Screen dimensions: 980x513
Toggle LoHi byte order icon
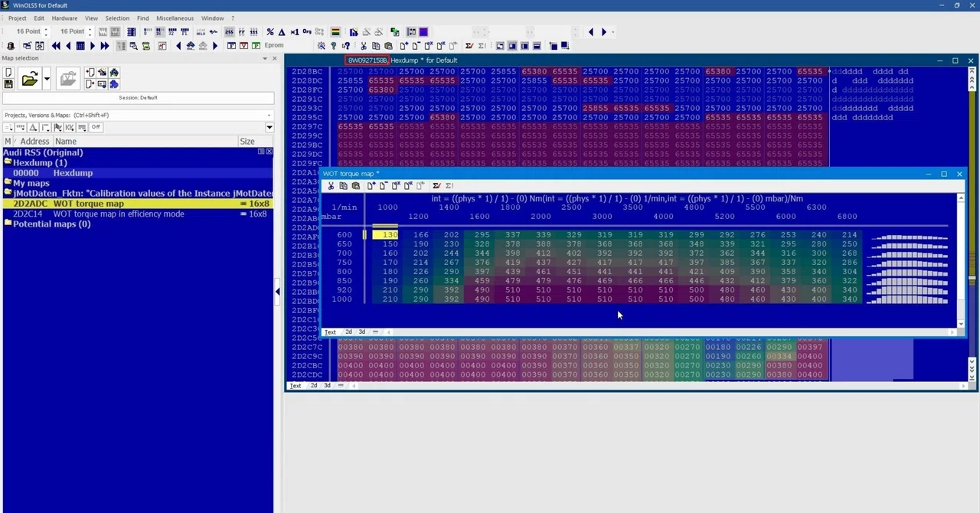(201, 31)
